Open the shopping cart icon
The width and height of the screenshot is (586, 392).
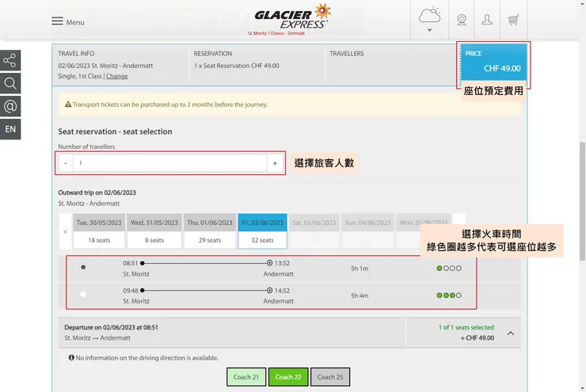(x=513, y=20)
